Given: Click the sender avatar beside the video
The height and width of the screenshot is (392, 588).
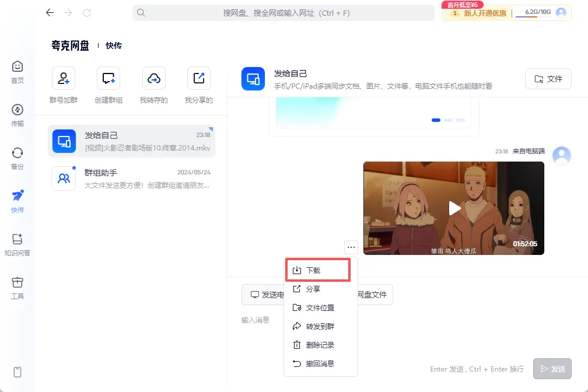Looking at the screenshot, I should point(562,155).
